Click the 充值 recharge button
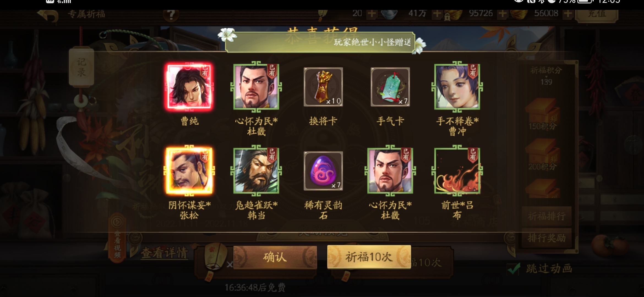 (597, 14)
